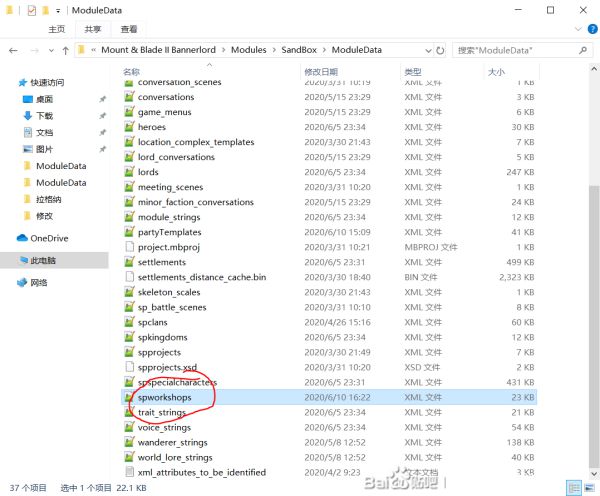The image size is (600, 496).
Task: Select the project.mbproj file
Action: (x=165, y=247)
